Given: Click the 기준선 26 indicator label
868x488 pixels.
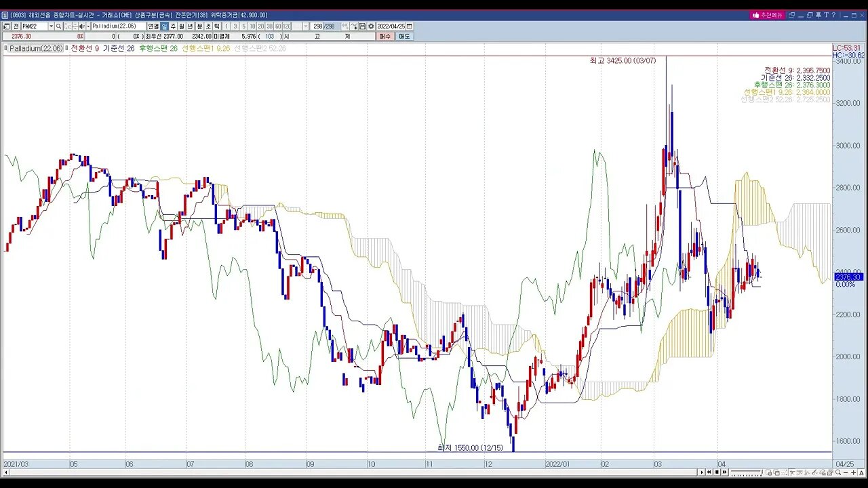Looking at the screenshot, I should [x=119, y=48].
